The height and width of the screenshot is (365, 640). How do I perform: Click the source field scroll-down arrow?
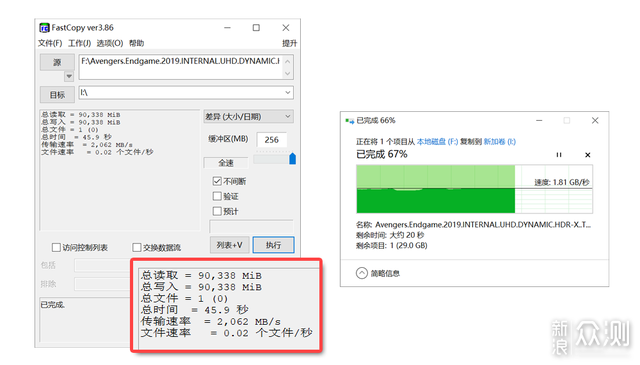click(287, 73)
